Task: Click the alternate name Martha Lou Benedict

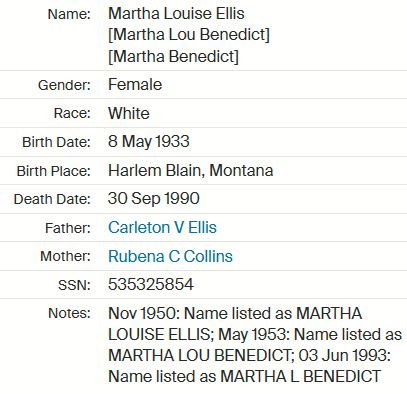Action: coord(189,35)
